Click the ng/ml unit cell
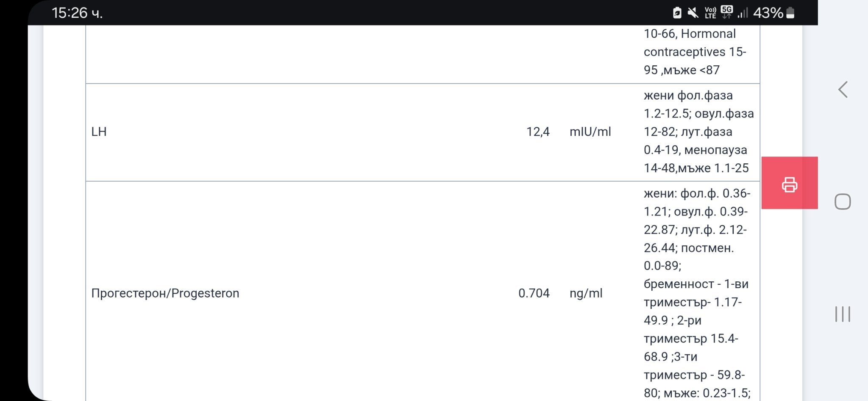This screenshot has height=401, width=868. coord(586,293)
